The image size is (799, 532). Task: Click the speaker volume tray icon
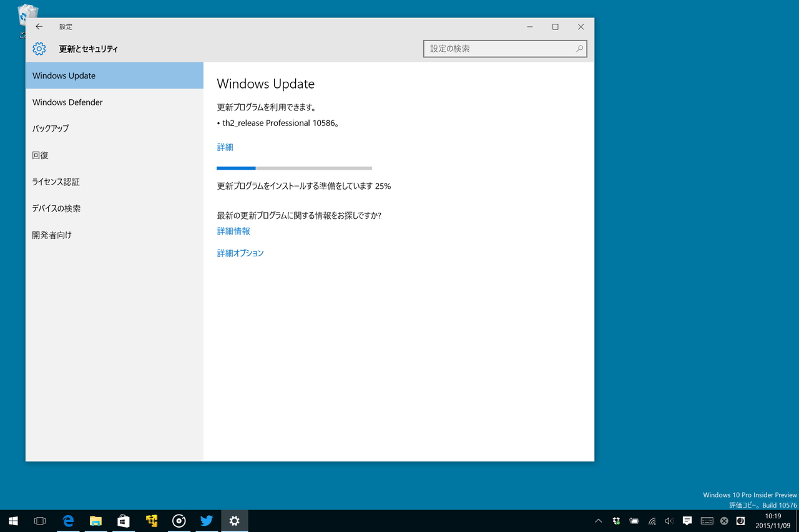point(669,521)
